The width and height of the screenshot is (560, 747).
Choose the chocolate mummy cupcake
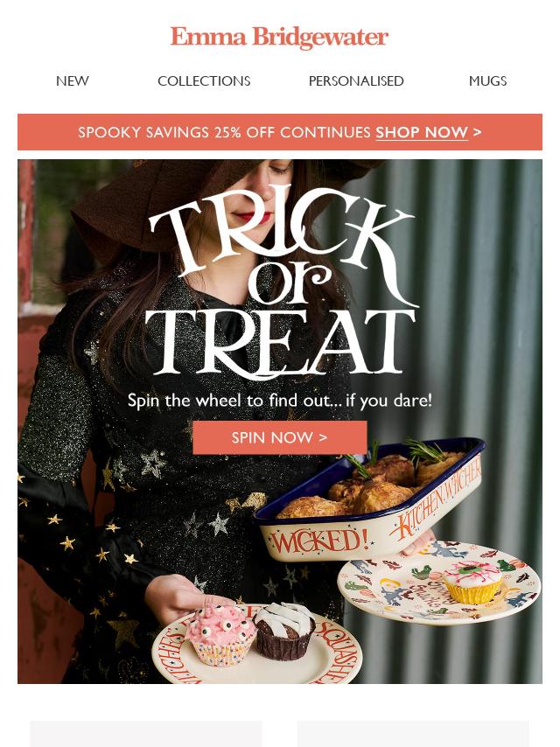284,631
